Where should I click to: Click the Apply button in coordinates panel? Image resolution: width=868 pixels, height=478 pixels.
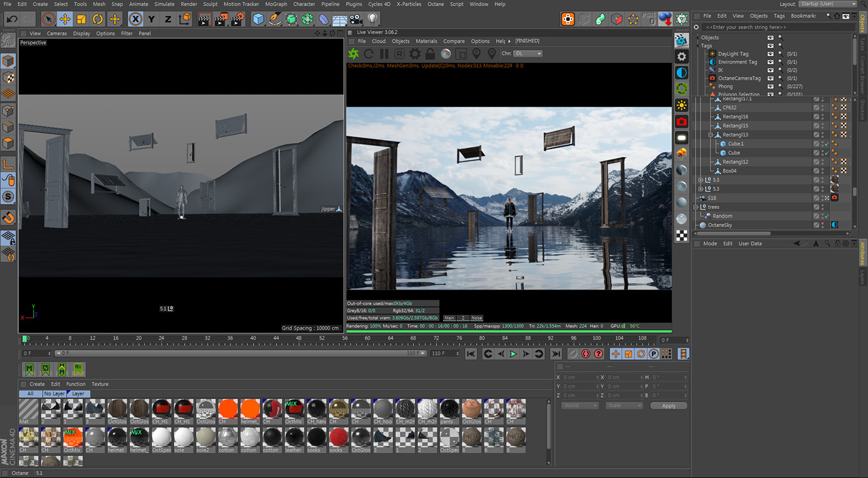pyautogui.click(x=668, y=405)
